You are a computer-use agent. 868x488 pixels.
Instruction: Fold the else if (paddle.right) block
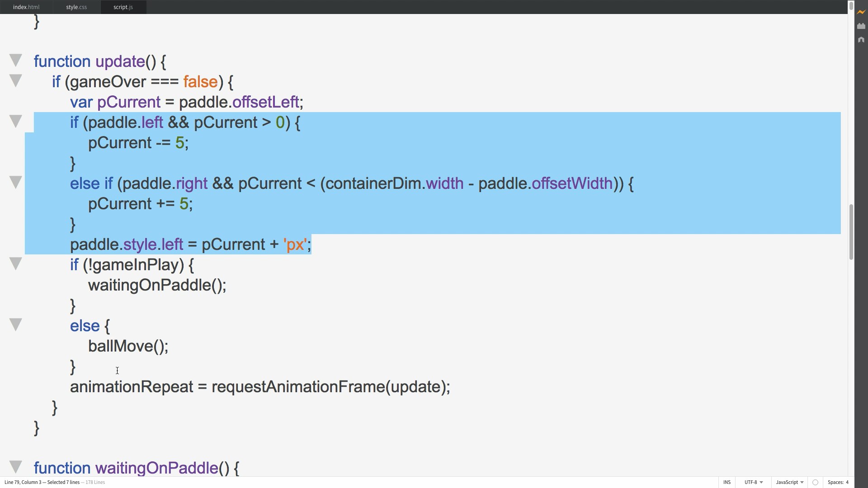point(15,182)
